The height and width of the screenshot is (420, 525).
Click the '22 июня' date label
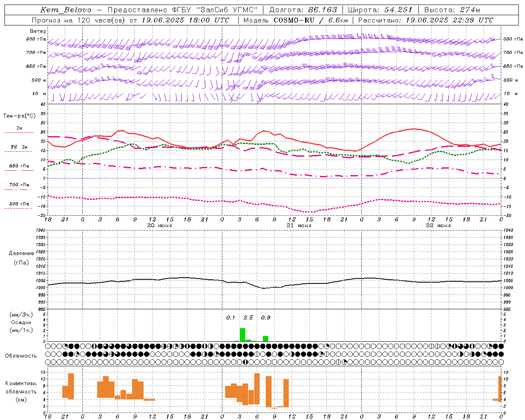tap(438, 226)
